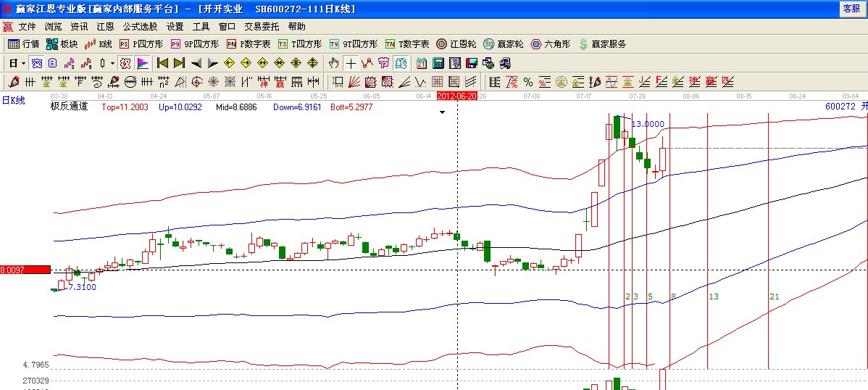Screen dimensions: 868x390
Task: Open the 交易委托 menu
Action: pyautogui.click(x=262, y=26)
